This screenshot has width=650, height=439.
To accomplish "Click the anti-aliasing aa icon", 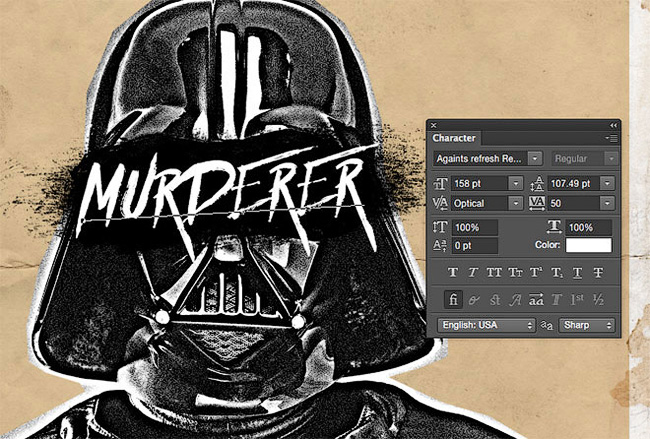I will (x=547, y=326).
